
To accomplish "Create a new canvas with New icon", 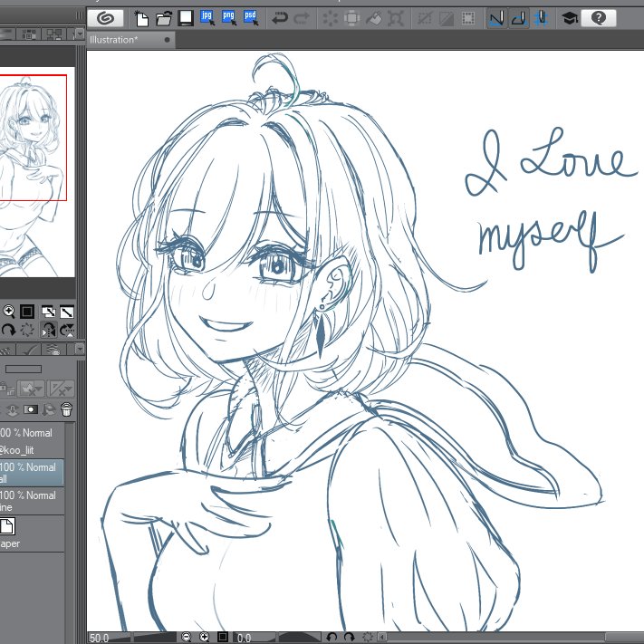I will click(x=141, y=18).
